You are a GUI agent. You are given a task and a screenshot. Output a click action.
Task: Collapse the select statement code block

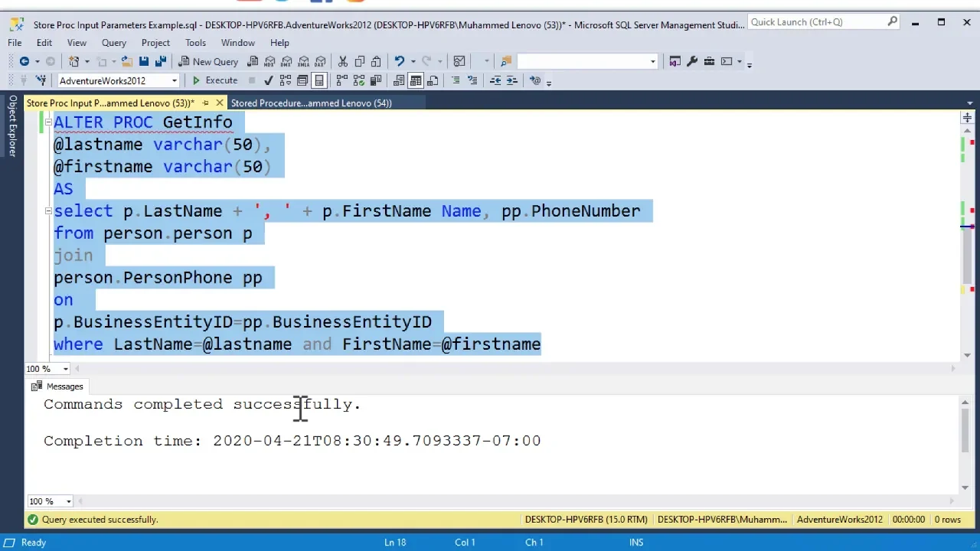click(x=48, y=210)
